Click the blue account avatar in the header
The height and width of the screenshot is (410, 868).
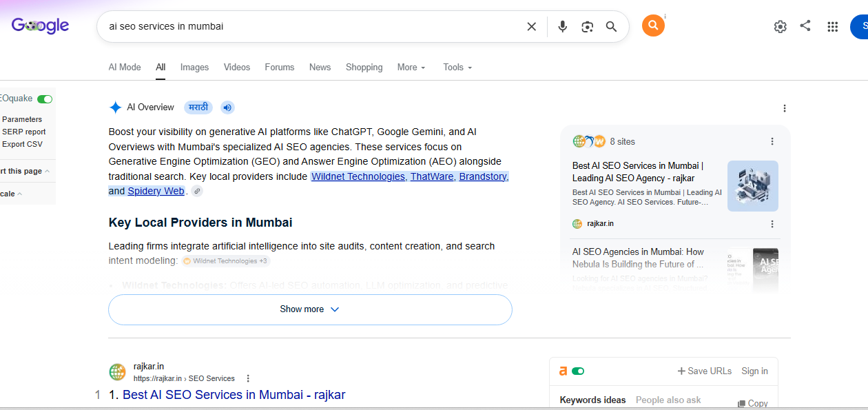pos(860,26)
